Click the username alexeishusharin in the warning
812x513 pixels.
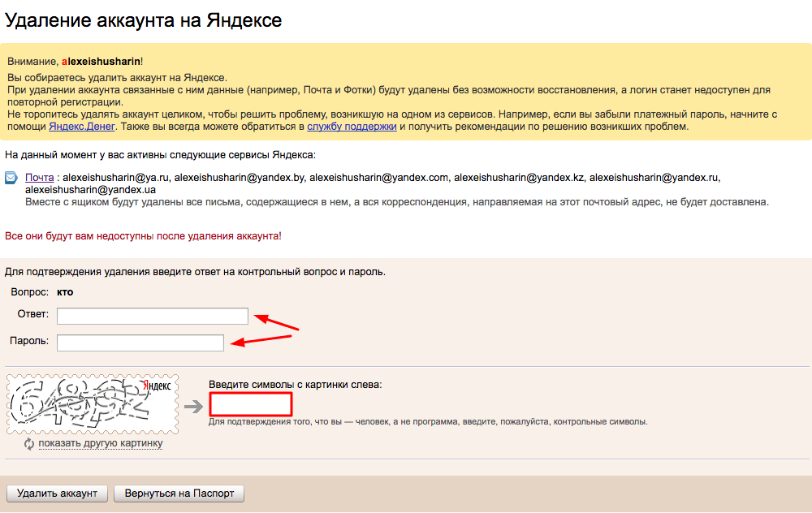(101, 62)
